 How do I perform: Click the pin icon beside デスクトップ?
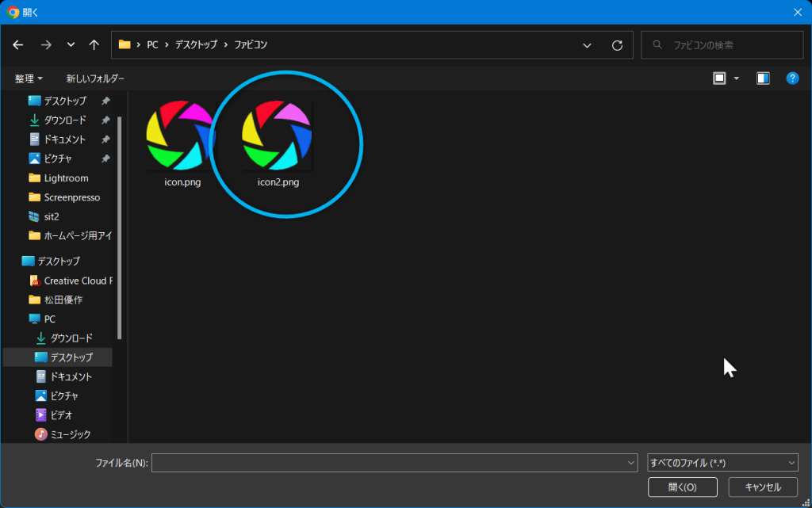[105, 101]
